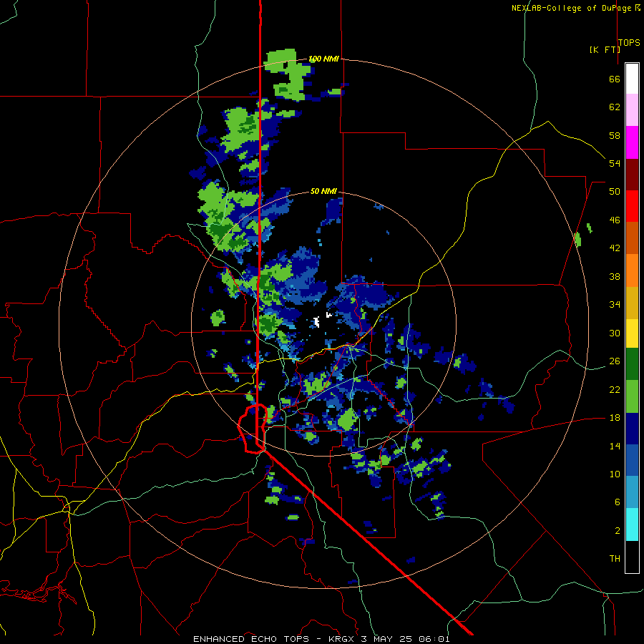Select the gold legend swatch
644x644 pixels.
[x=632, y=303]
